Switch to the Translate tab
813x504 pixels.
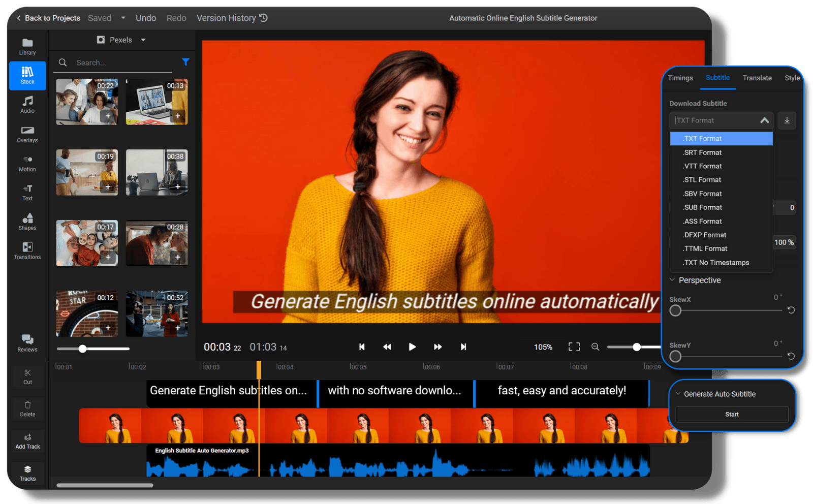[757, 78]
